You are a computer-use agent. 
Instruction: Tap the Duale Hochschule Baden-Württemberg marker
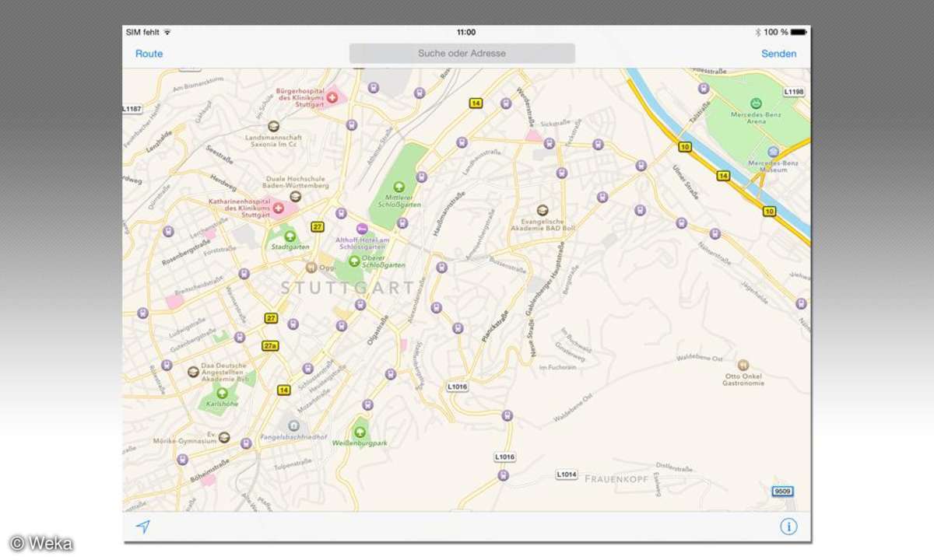[x=295, y=196]
